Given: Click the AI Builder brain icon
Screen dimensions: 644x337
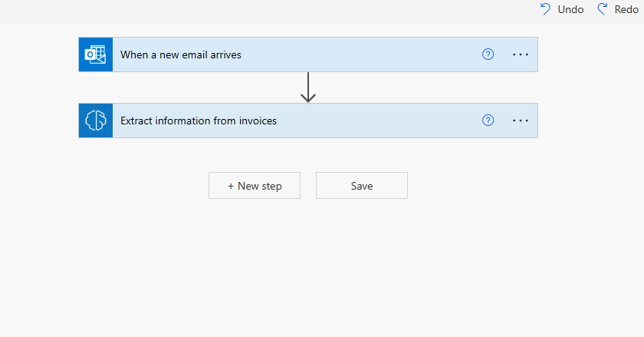Looking at the screenshot, I should coord(96,121).
